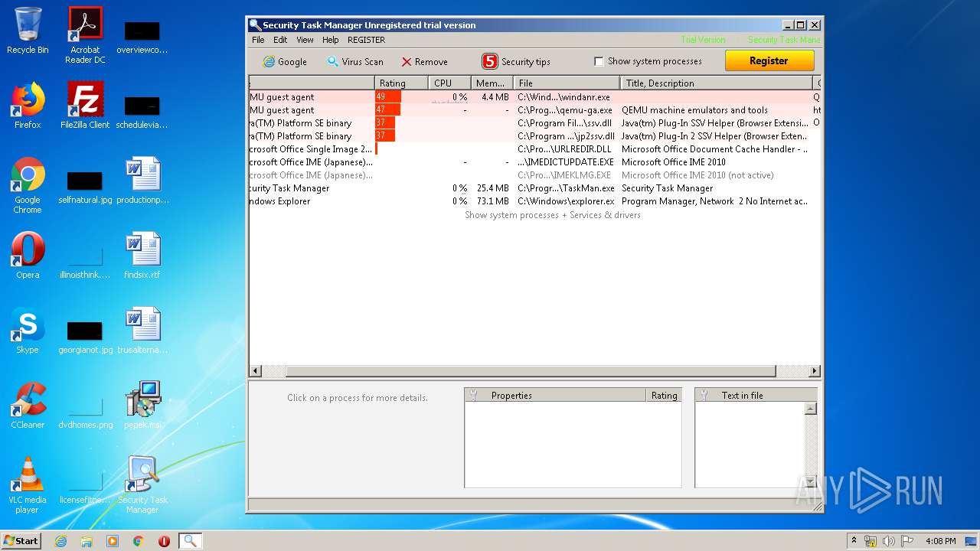Select the windanr.exe process row
This screenshot has width=980, height=551.
click(534, 97)
